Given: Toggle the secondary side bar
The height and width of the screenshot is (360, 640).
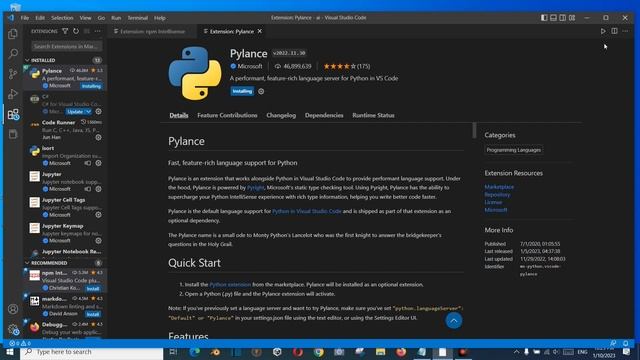Looking at the screenshot, I should point(563,18).
